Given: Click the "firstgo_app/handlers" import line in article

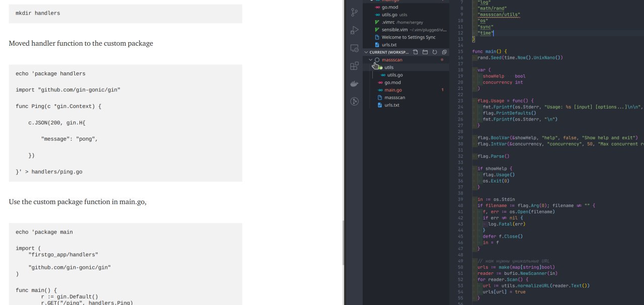Looking at the screenshot, I should [x=63, y=255].
